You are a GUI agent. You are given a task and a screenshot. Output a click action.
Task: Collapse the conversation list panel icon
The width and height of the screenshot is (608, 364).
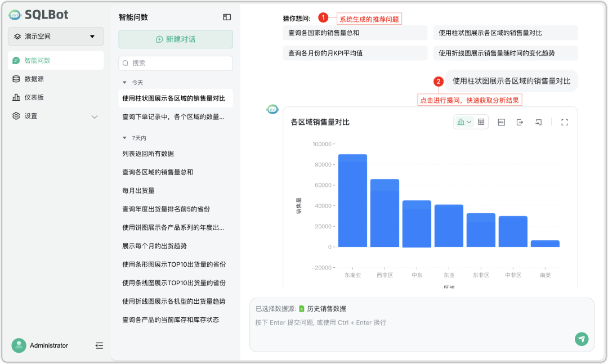pos(227,17)
